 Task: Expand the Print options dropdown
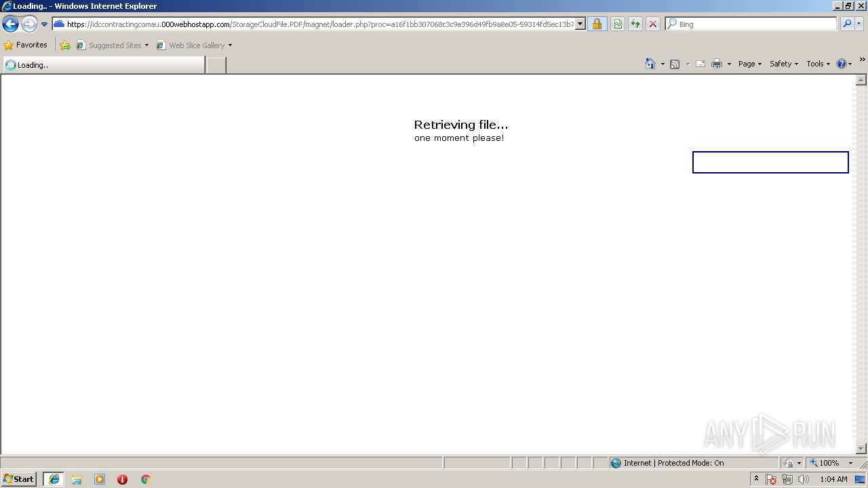[729, 64]
